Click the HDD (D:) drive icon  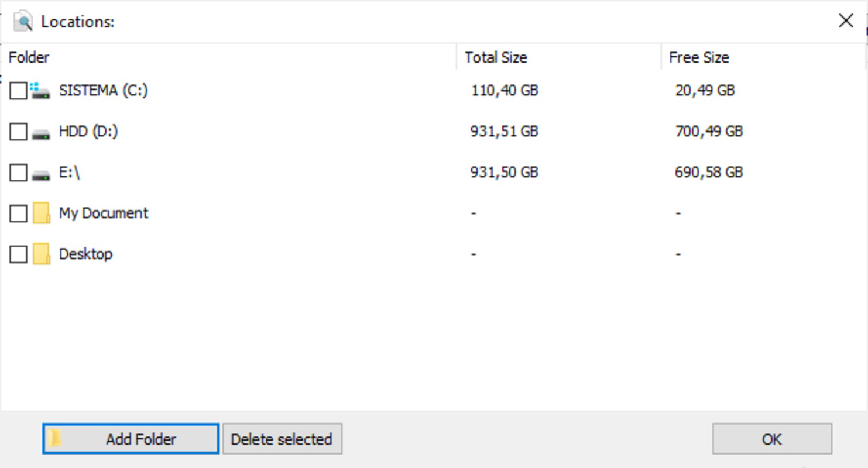tap(40, 133)
